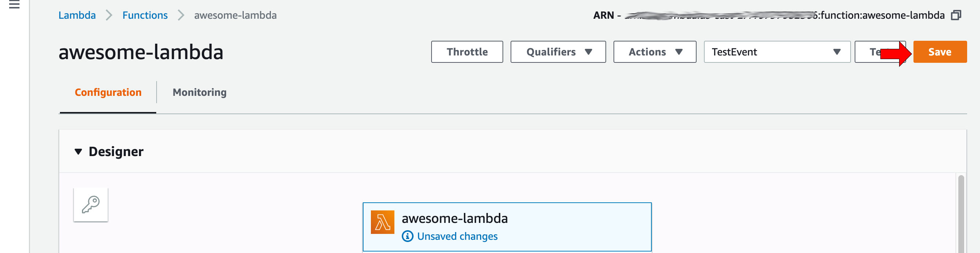The height and width of the screenshot is (253, 980).
Task: Click the Throttle button
Action: 467,52
